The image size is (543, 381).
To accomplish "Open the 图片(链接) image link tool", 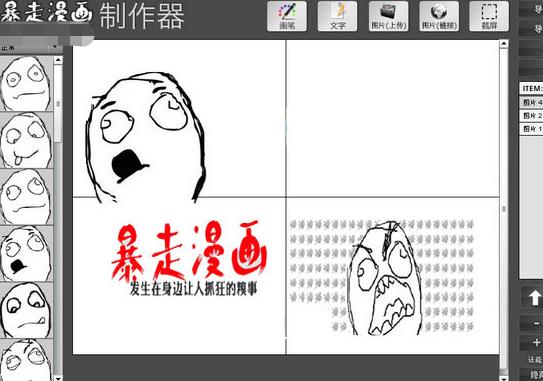I will [439, 16].
